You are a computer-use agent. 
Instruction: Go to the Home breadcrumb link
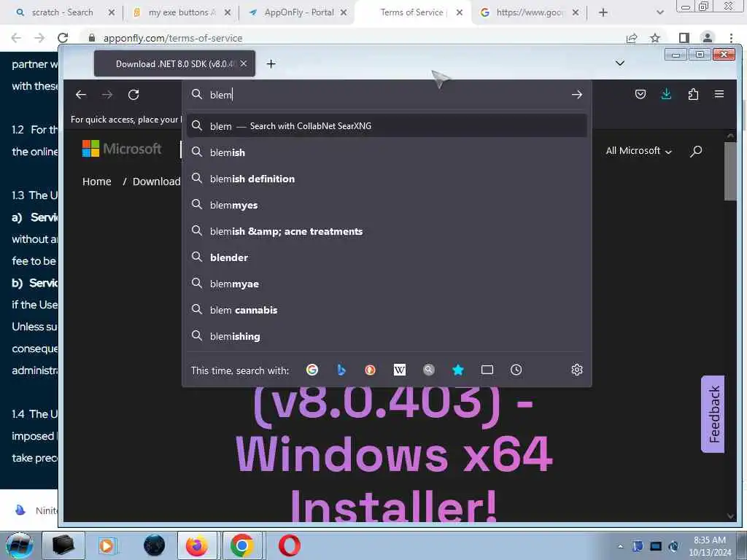(97, 182)
